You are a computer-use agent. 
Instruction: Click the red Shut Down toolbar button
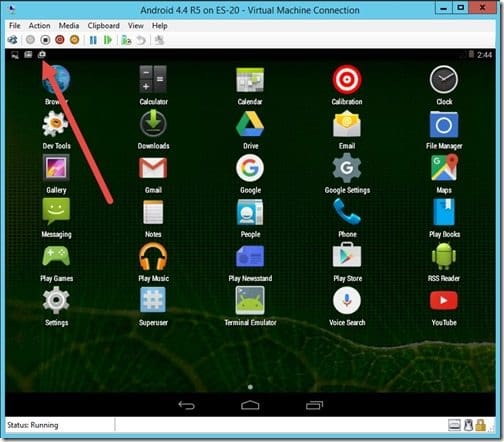tap(60, 40)
